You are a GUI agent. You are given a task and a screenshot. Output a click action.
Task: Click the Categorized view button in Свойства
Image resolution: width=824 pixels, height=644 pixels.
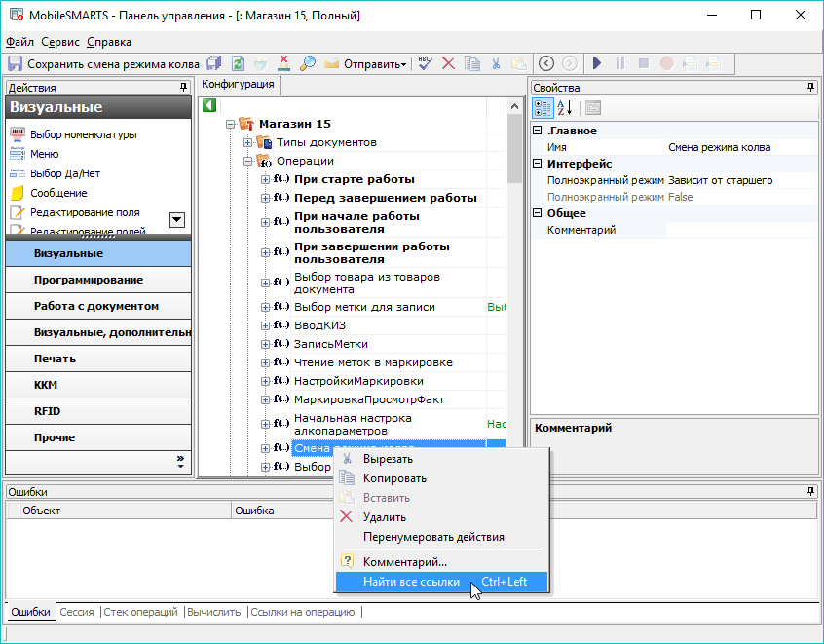(543, 108)
